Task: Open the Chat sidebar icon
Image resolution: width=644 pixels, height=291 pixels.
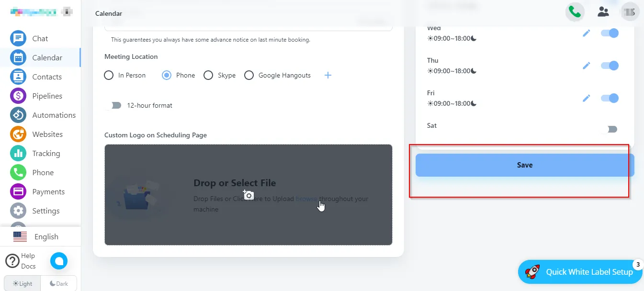Action: [18, 38]
